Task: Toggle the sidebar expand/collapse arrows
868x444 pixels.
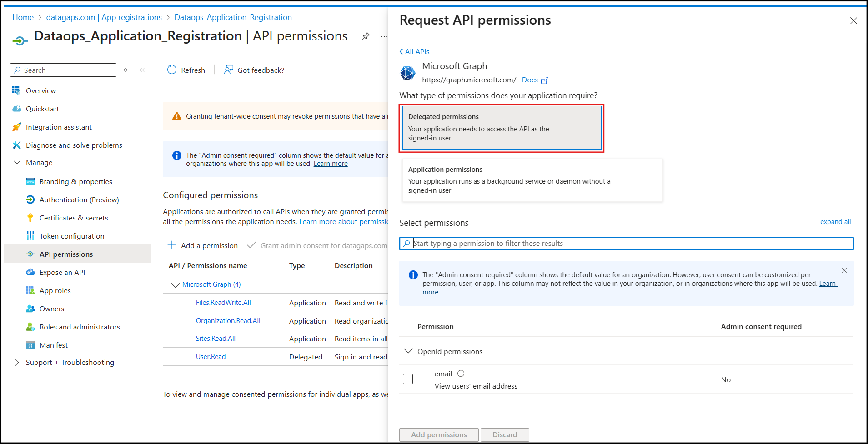Action: click(x=125, y=70)
